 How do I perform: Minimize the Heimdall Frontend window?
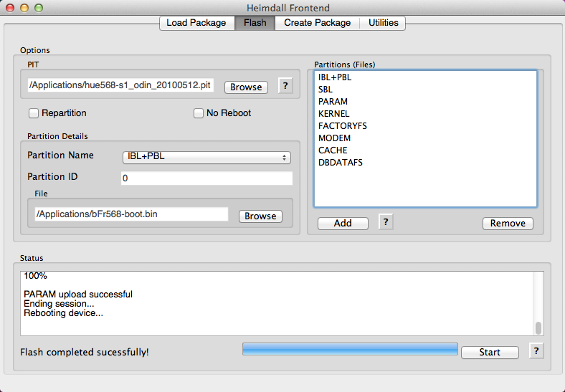click(x=24, y=8)
